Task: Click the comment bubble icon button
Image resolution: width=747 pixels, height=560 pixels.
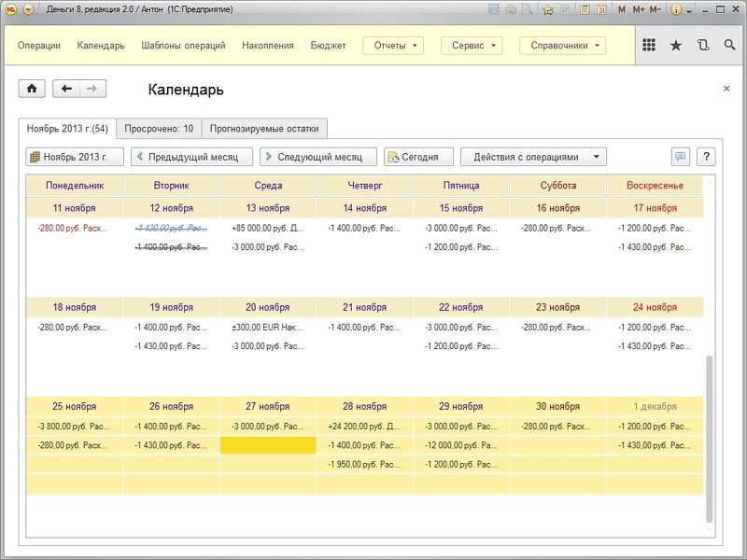Action: (681, 157)
